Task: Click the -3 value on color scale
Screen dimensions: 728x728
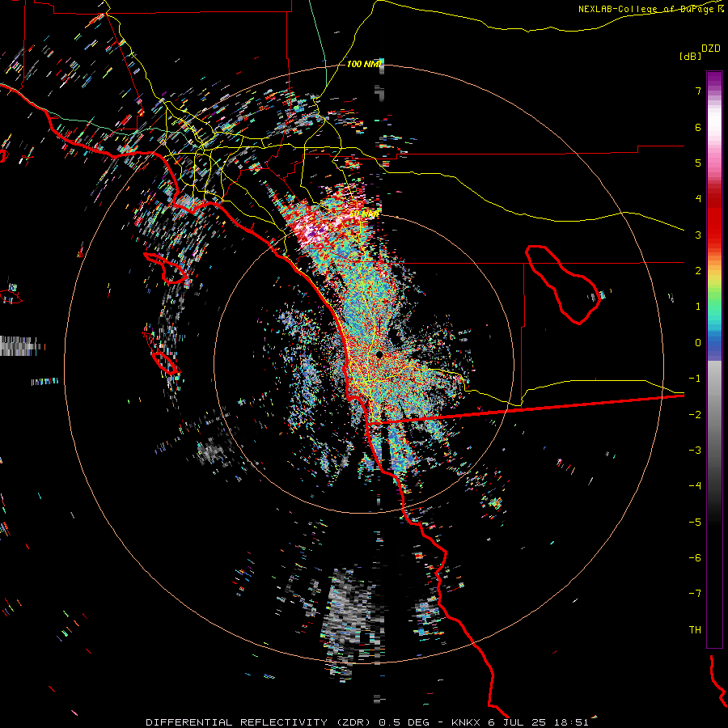Action: click(x=695, y=451)
